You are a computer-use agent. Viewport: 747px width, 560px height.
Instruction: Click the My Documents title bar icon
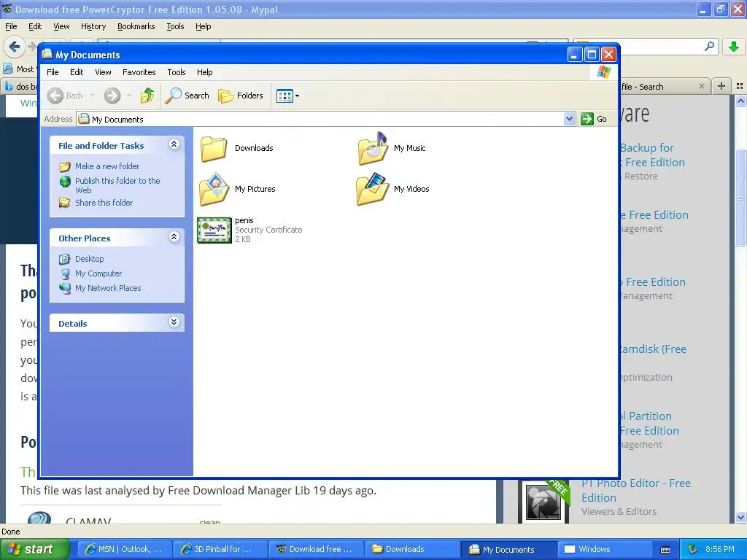tap(47, 54)
